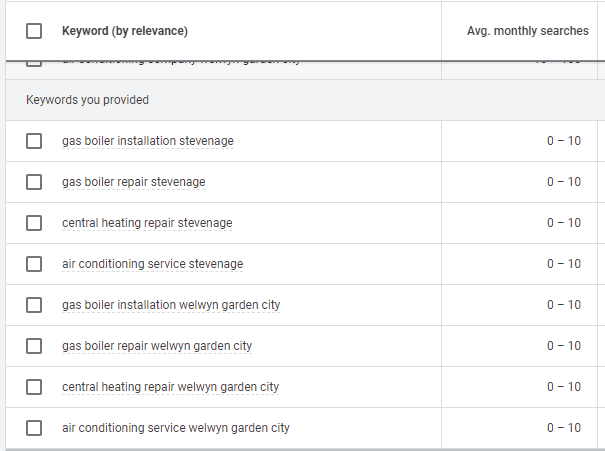Click gas boiler repair welwyn garden city keyword
The image size is (605, 451).
coord(157,346)
